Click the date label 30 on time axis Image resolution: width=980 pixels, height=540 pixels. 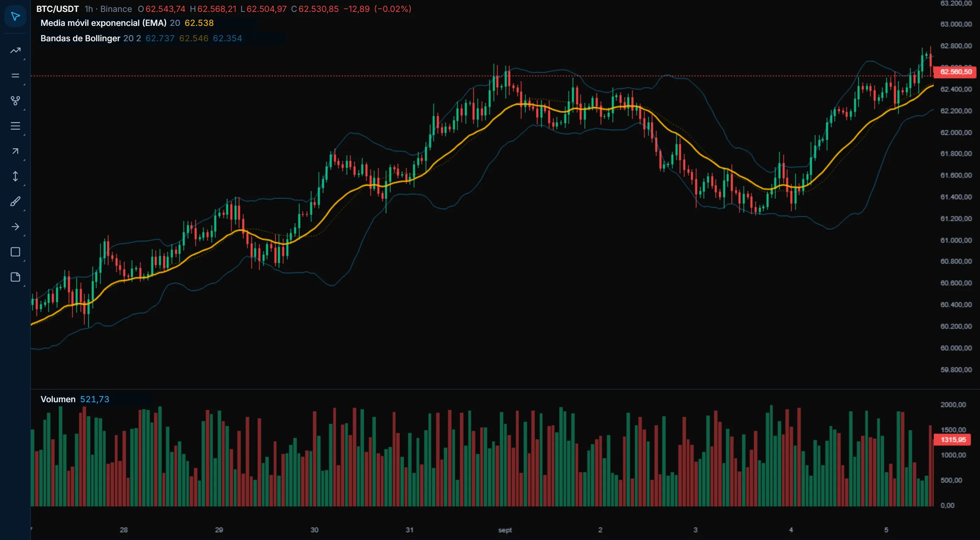(314, 530)
